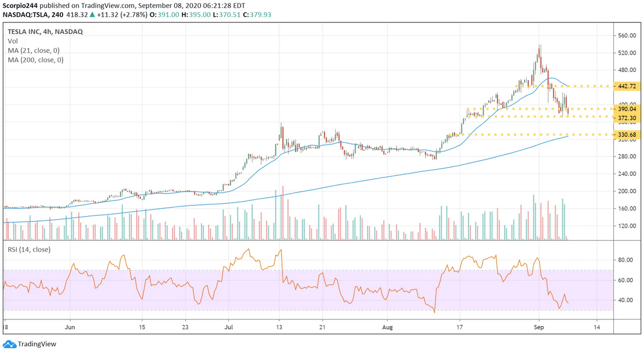The width and height of the screenshot is (644, 350).
Task: Select the Vol indicator legend
Action: [13, 41]
